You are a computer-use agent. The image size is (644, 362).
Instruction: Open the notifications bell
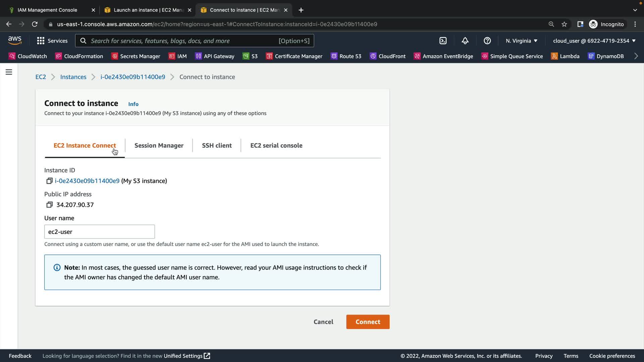tap(465, 41)
